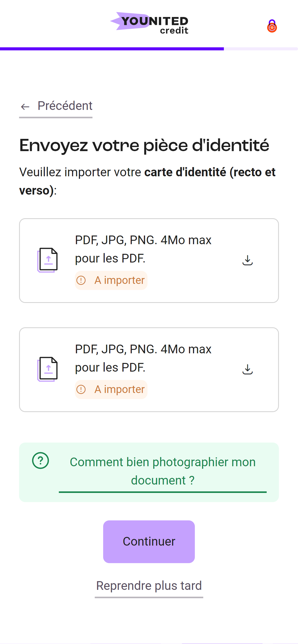Open the 'Comment bien photographier mon document' help link
Screen dimensions: 298x644
point(163,471)
